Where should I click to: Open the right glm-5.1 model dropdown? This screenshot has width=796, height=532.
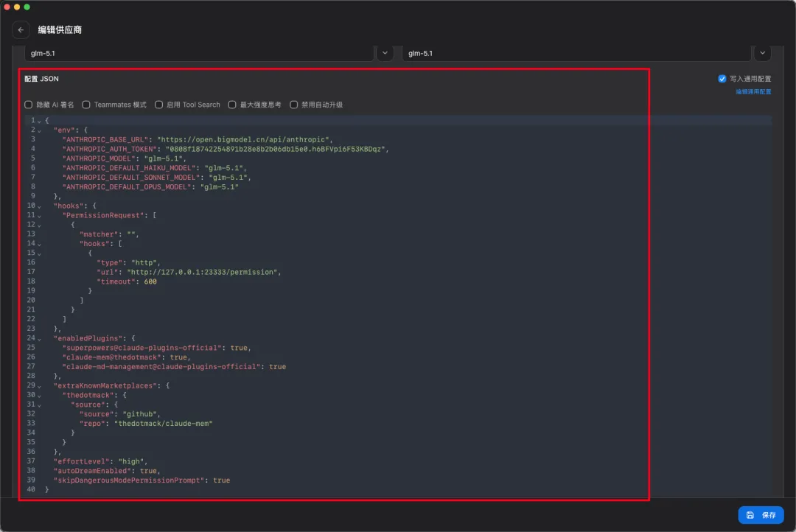[x=762, y=53]
